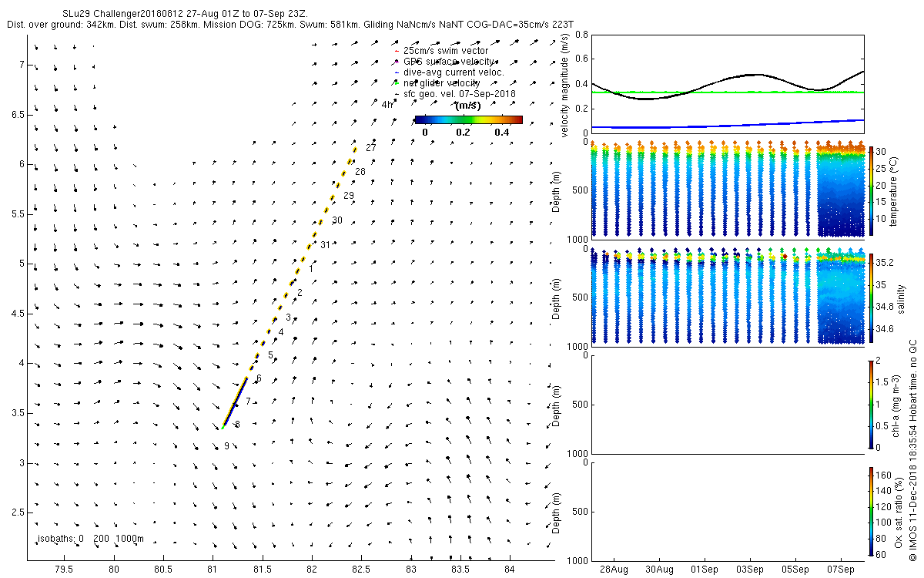This screenshot has height=578, width=924.
Task: Click the dense 07Sep temperature profile block
Action: pos(840,190)
